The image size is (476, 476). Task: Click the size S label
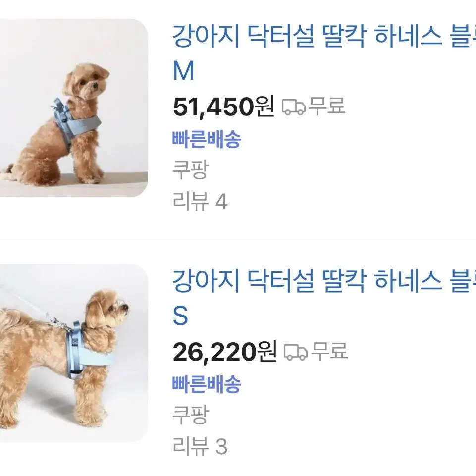[x=180, y=316]
